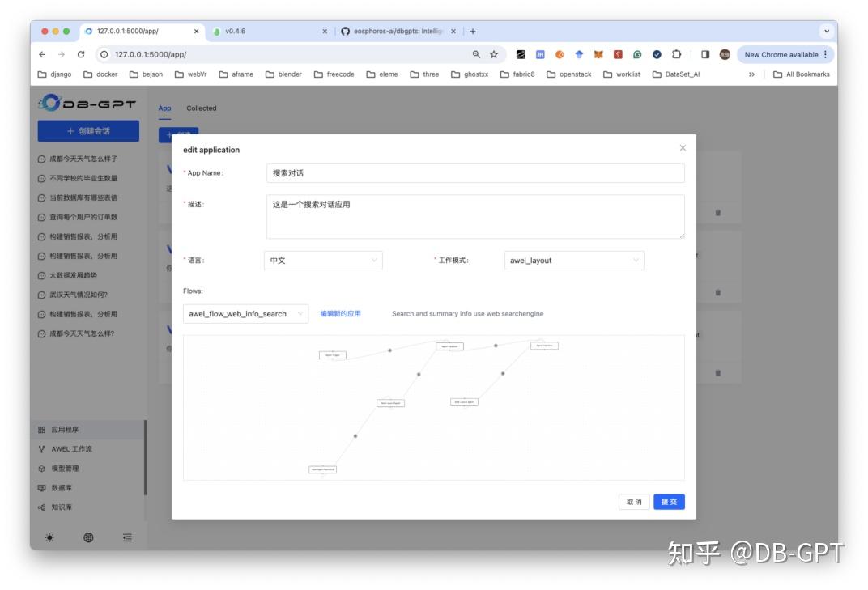
Task: Open the 语言 dropdown showing 中文
Action: (x=322, y=261)
